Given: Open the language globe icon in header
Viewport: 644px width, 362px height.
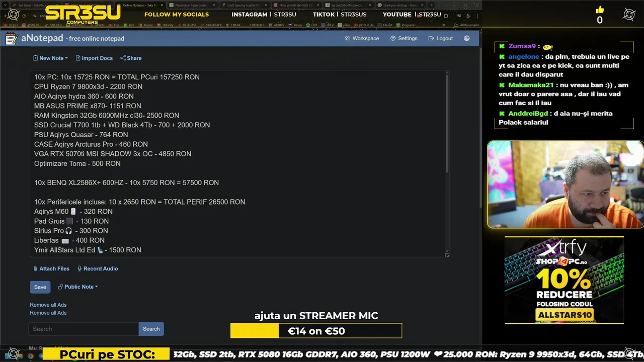Looking at the screenshot, I should tap(467, 38).
